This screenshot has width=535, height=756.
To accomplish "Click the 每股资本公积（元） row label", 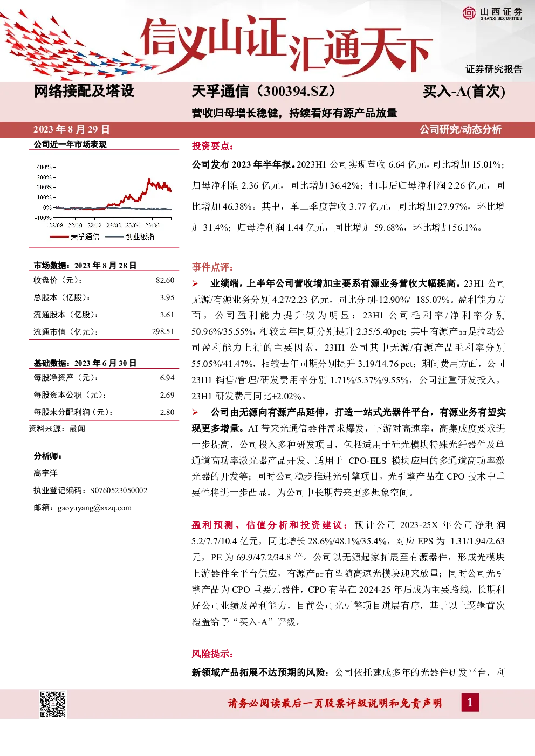I will [x=70, y=395].
